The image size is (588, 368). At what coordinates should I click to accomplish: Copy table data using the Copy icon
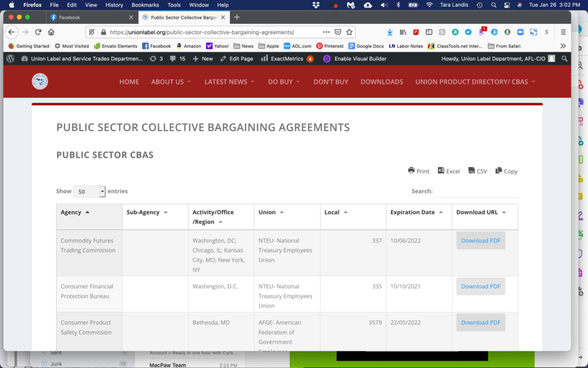(x=506, y=170)
